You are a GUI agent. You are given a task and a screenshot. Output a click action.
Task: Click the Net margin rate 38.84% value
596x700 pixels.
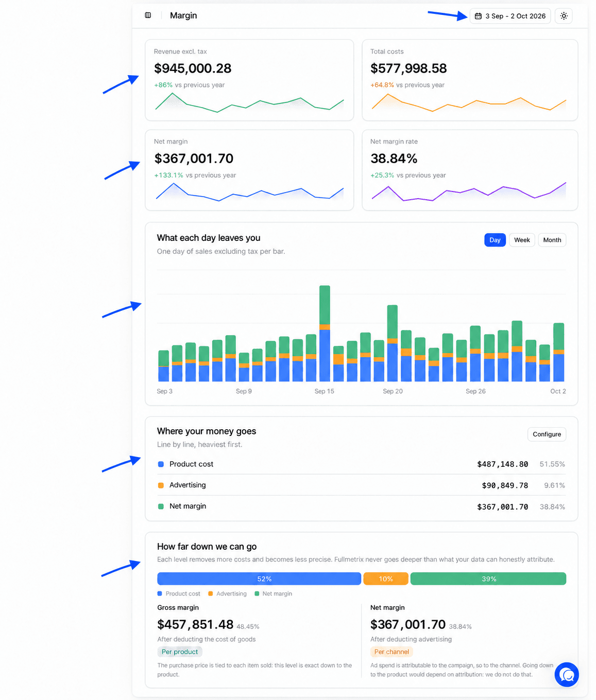pyautogui.click(x=394, y=159)
